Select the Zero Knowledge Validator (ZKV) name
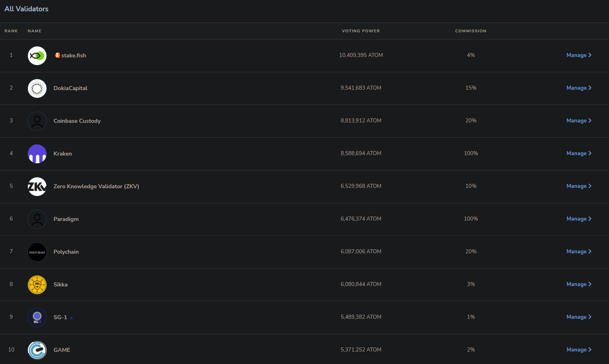Viewport: 609px width, 364px height. click(x=96, y=186)
